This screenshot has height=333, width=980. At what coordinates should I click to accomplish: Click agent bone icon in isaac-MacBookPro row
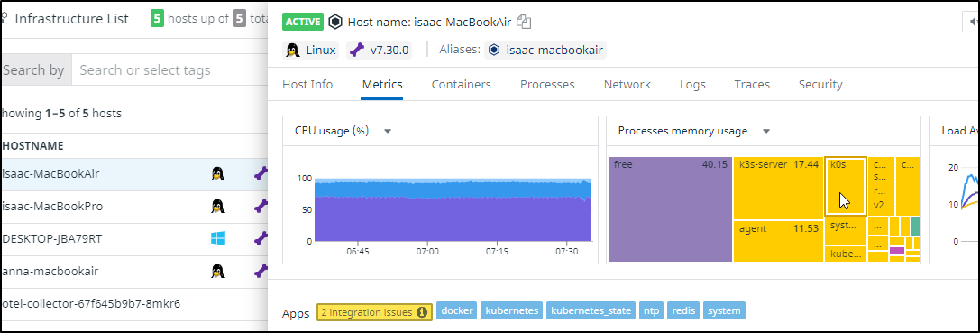coord(261,207)
